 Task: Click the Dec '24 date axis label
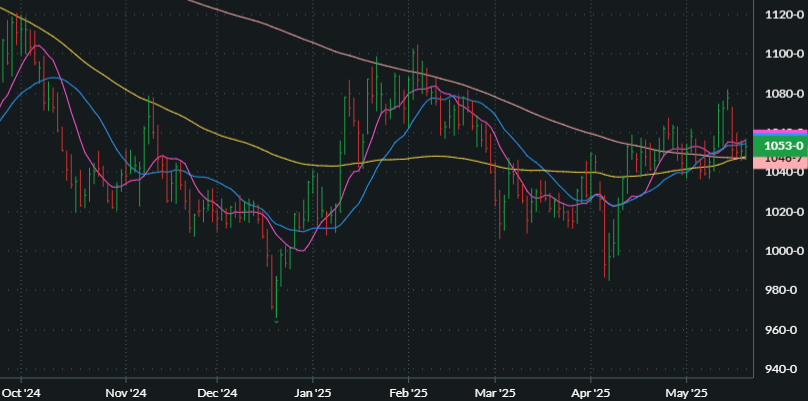click(x=217, y=393)
